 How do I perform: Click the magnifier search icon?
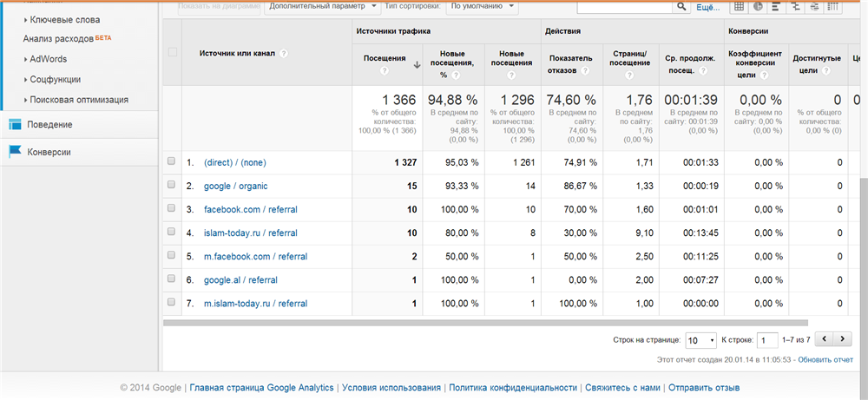[x=681, y=7]
